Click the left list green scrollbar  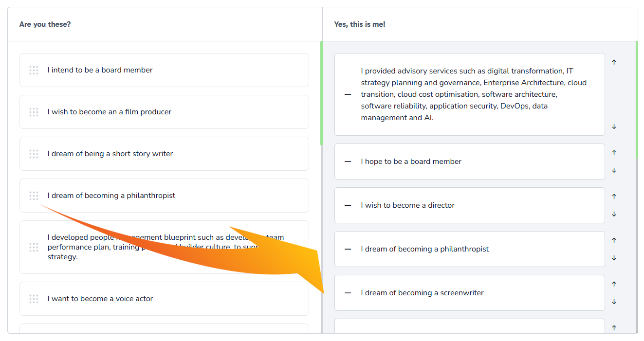(x=321, y=93)
